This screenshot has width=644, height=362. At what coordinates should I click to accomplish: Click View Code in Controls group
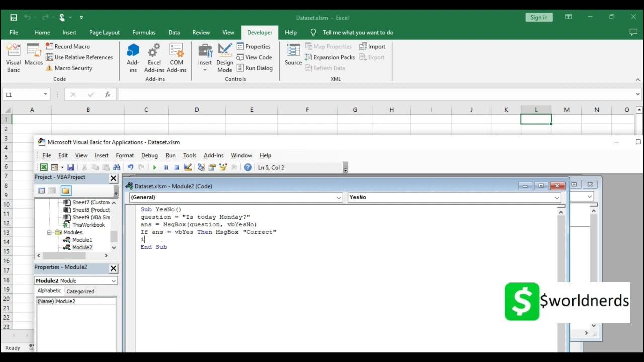pyautogui.click(x=254, y=57)
